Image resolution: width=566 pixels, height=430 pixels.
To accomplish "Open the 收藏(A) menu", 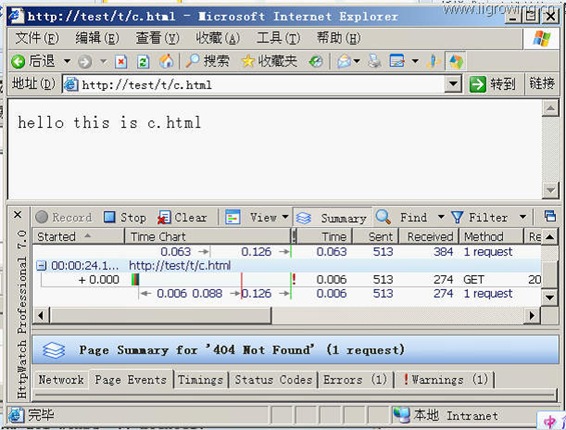I will pyautogui.click(x=218, y=38).
